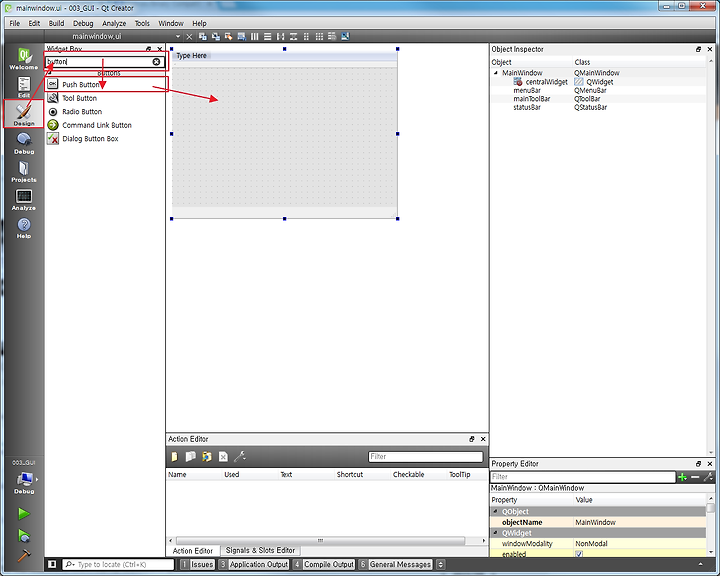
Task: Open the Debug menu in the menu bar
Action: pyautogui.click(x=83, y=23)
